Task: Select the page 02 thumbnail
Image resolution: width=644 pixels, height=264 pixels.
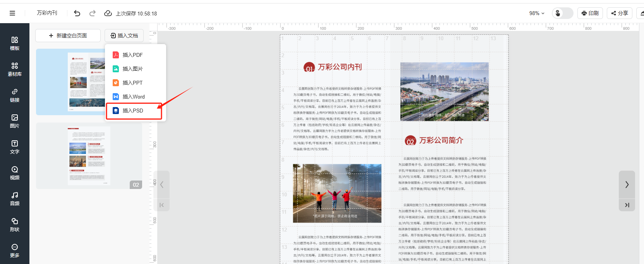Action: pyautogui.click(x=89, y=156)
